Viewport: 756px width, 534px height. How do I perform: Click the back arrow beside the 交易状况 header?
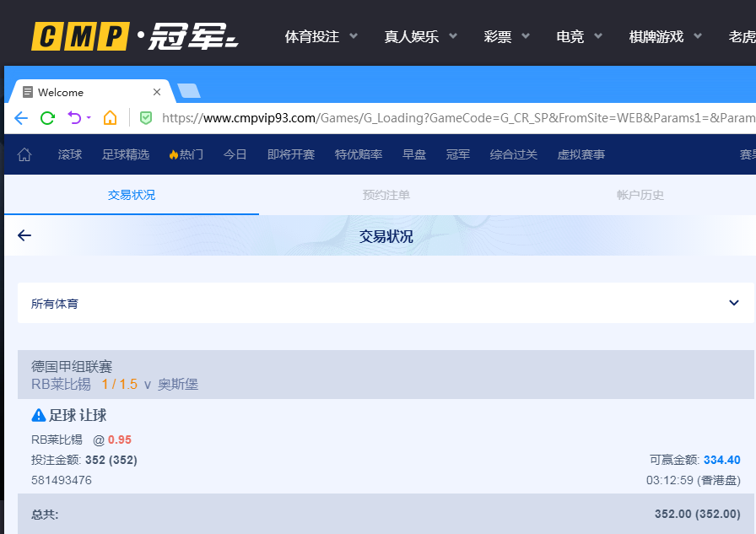point(25,235)
